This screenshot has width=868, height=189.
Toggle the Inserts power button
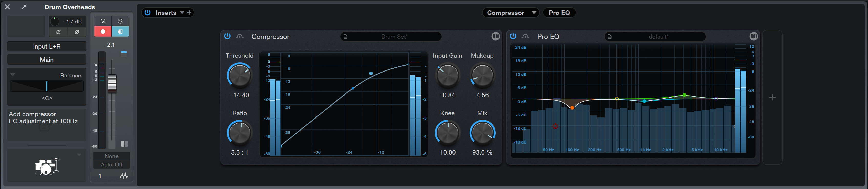(x=147, y=13)
